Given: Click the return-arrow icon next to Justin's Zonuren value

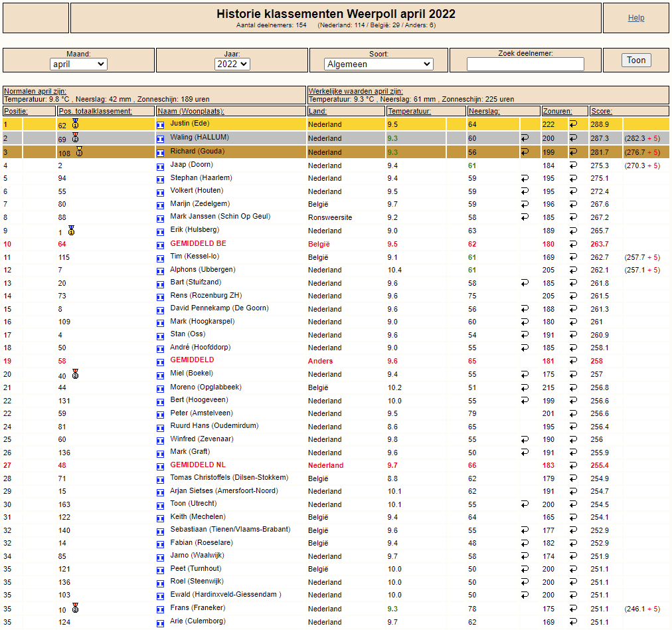Looking at the screenshot, I should [573, 124].
